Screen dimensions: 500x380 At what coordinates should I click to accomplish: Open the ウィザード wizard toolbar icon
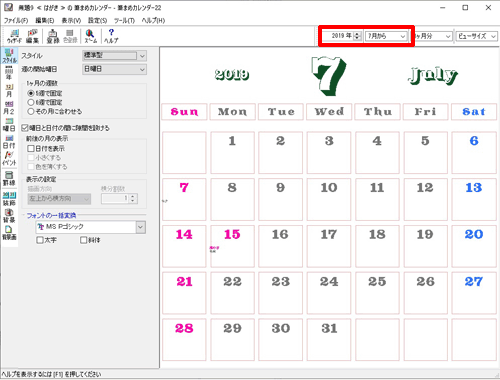[14, 36]
